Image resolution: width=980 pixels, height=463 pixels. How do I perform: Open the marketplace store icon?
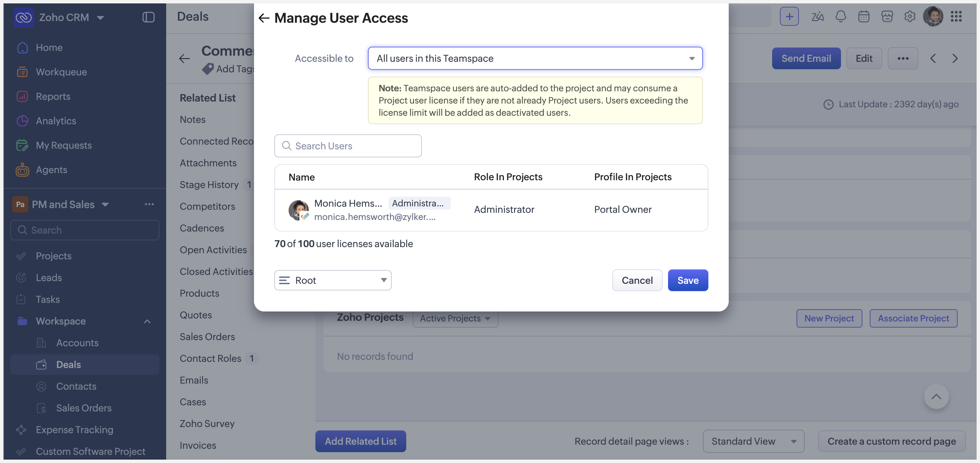tap(887, 16)
